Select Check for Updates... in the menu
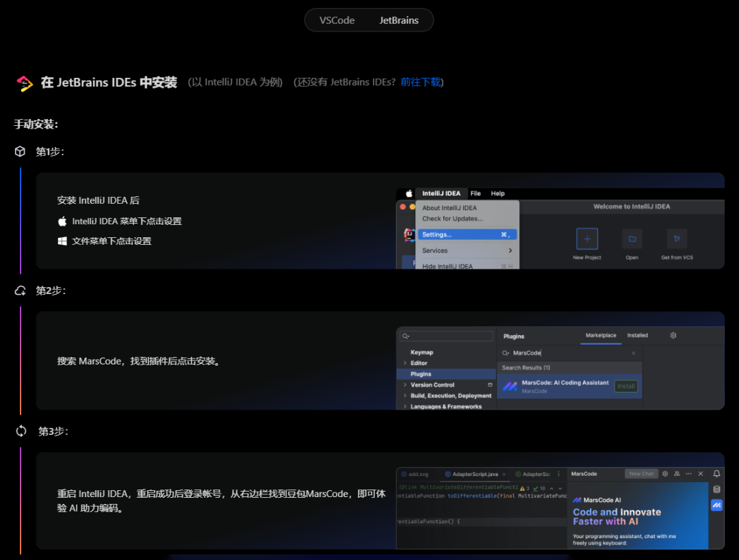 point(452,219)
